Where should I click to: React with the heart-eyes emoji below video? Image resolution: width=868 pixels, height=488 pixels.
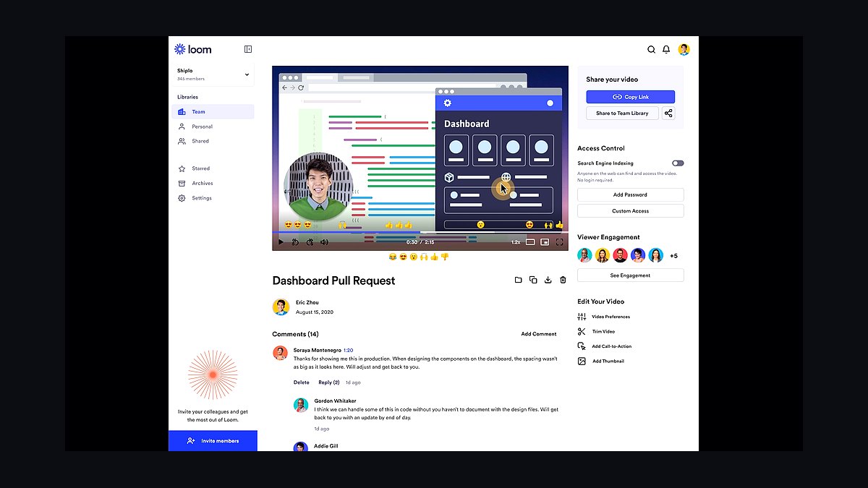click(x=403, y=257)
